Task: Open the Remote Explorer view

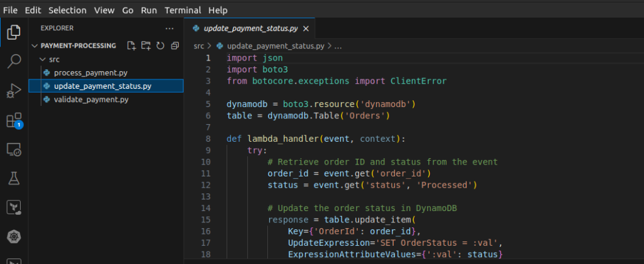Action: pos(14,150)
